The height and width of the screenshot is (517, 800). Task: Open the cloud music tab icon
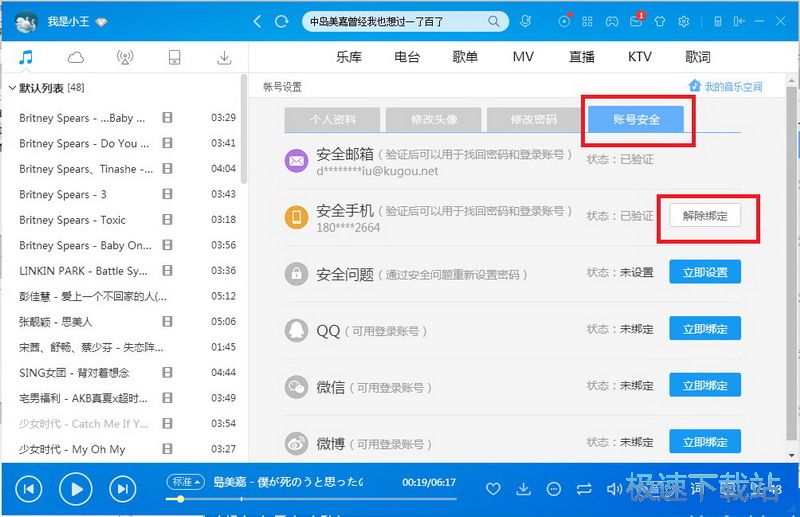coord(76,57)
